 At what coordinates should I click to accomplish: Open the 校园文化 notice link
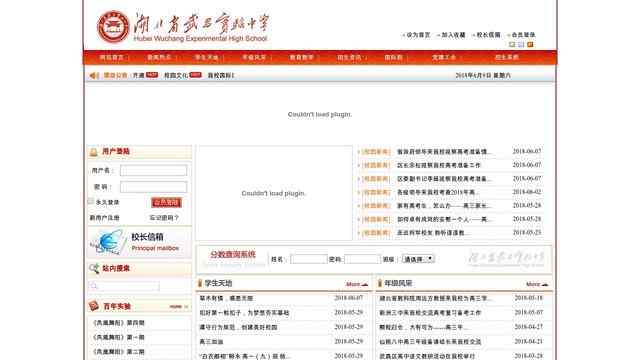point(176,76)
